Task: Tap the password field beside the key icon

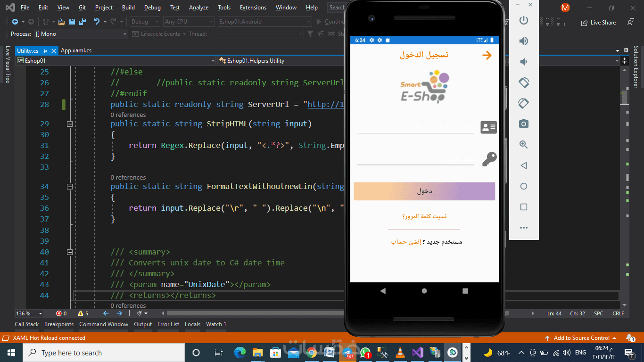Action: pyautogui.click(x=415, y=159)
